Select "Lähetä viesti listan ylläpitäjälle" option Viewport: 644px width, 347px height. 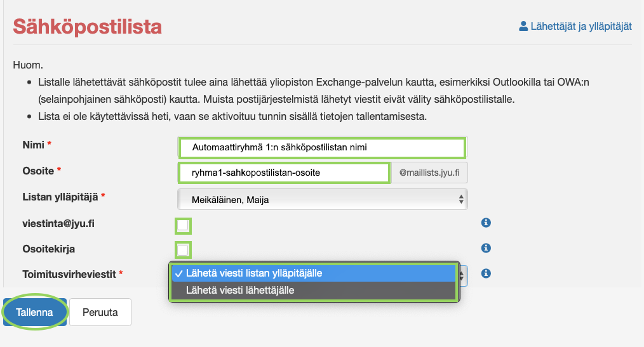click(314, 273)
